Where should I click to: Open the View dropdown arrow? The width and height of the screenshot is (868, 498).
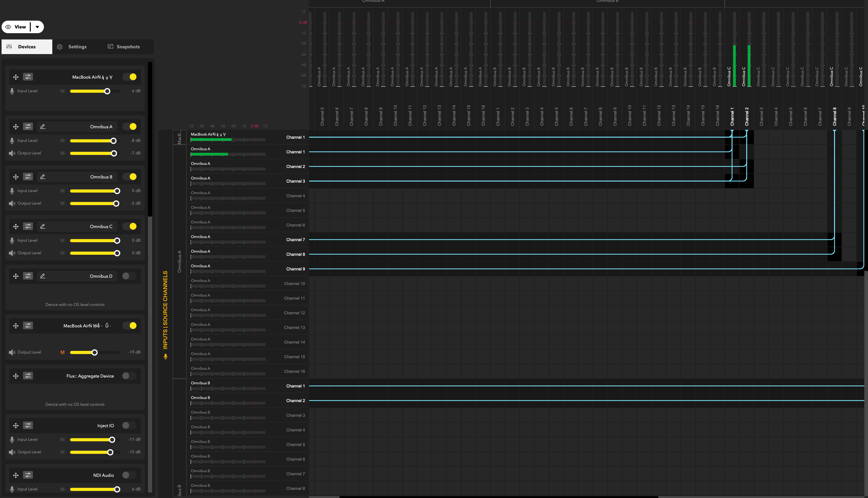point(37,27)
